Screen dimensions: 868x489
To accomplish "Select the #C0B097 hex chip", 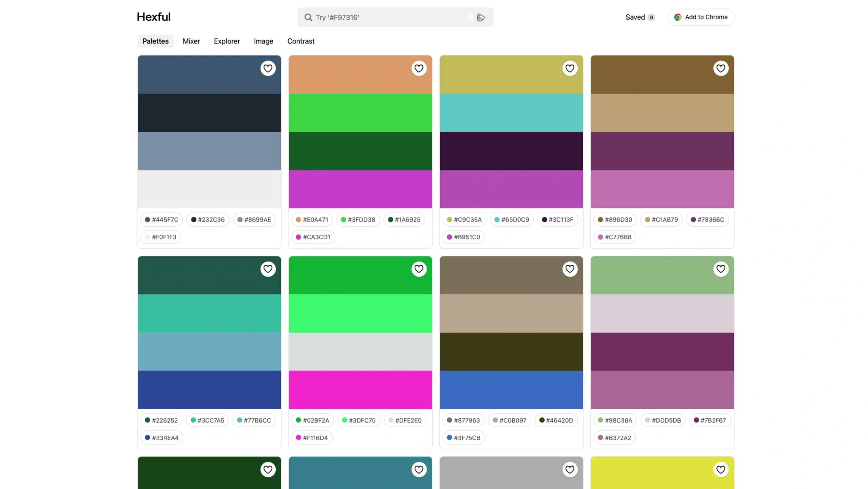I will [x=510, y=420].
